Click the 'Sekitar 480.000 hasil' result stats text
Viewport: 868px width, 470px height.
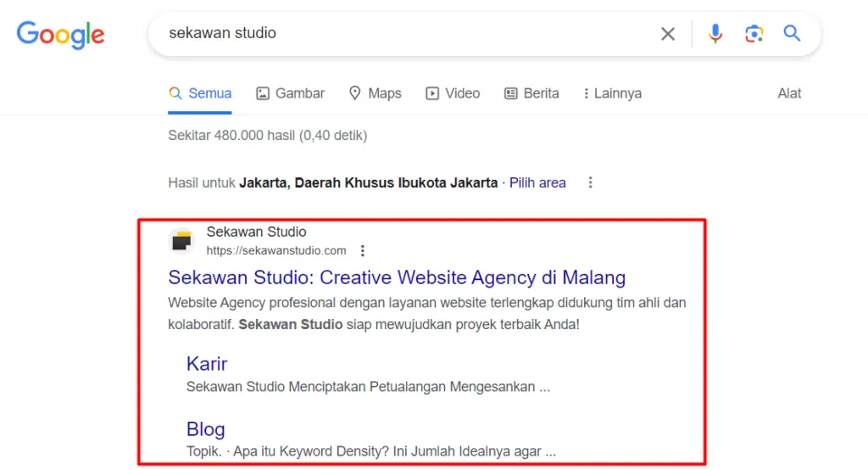pos(267,135)
